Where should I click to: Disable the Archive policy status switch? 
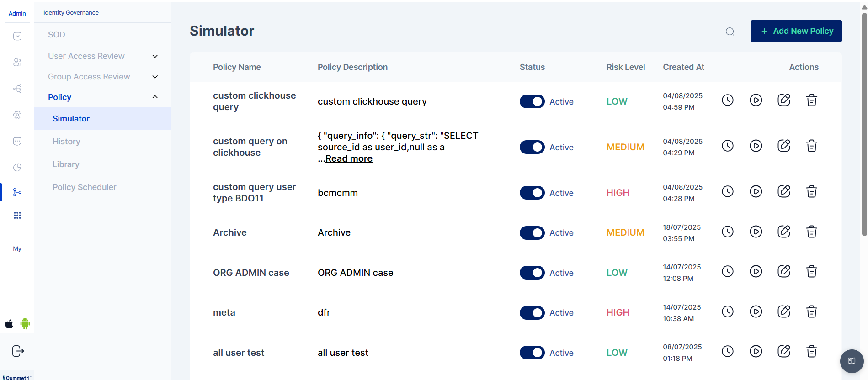[x=532, y=233]
